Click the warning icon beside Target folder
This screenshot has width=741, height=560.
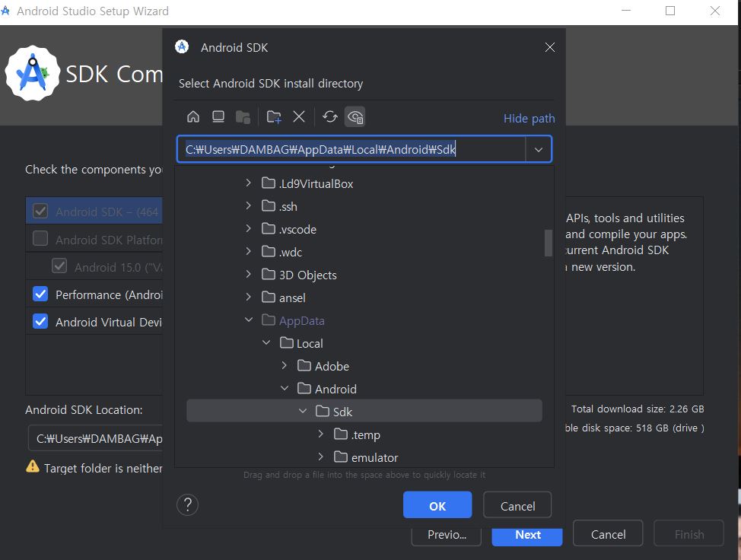coord(33,467)
